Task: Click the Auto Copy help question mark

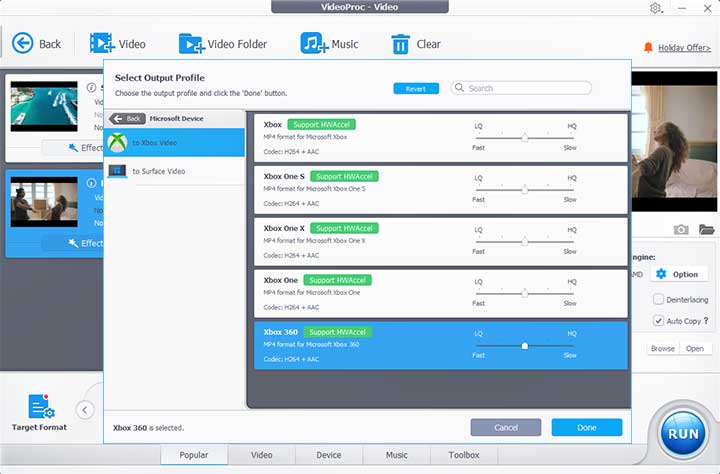Action: pyautogui.click(x=706, y=321)
